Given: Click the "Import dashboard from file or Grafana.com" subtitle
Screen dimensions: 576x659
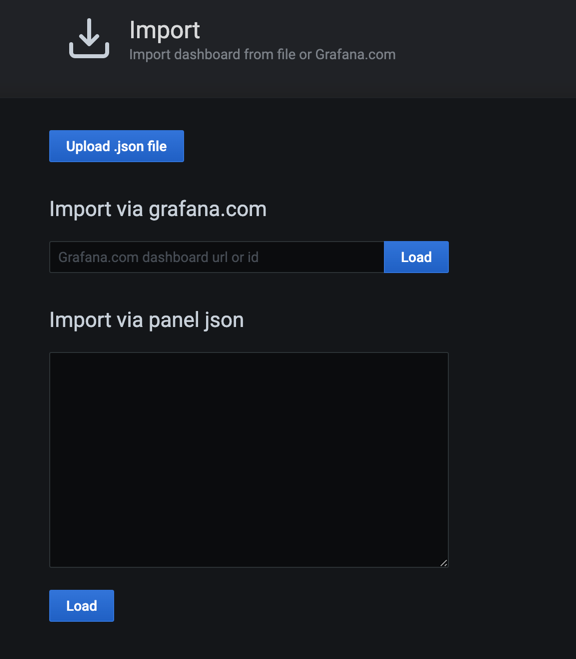Looking at the screenshot, I should pos(262,55).
